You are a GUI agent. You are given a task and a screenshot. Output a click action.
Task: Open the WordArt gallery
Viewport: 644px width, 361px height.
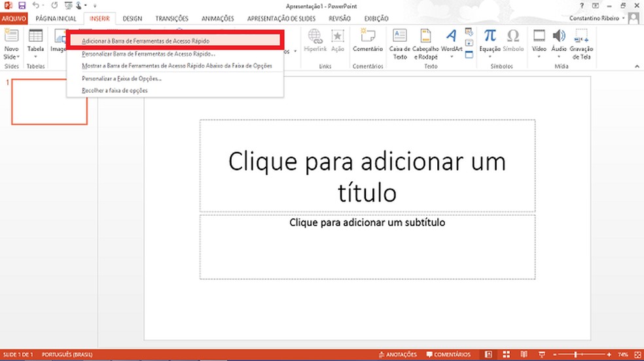[452, 44]
